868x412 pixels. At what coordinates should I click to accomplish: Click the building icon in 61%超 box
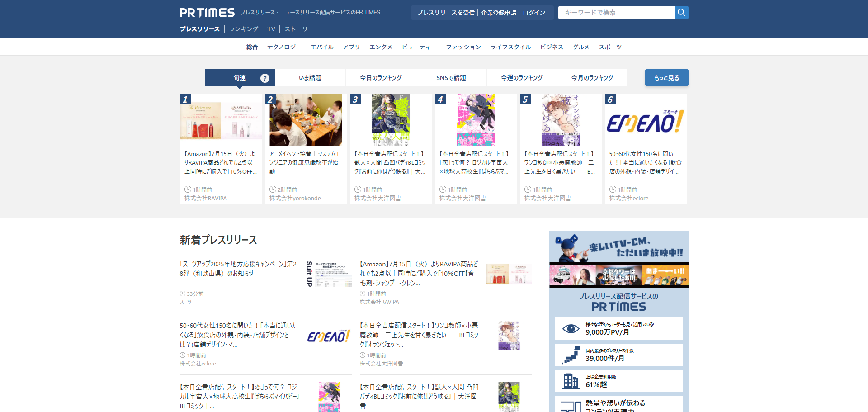pyautogui.click(x=571, y=381)
